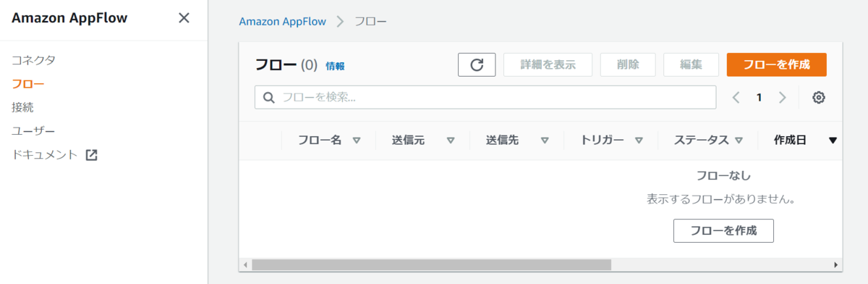Click search magnifier icon in flow search
This screenshot has height=284, width=868.
(268, 97)
